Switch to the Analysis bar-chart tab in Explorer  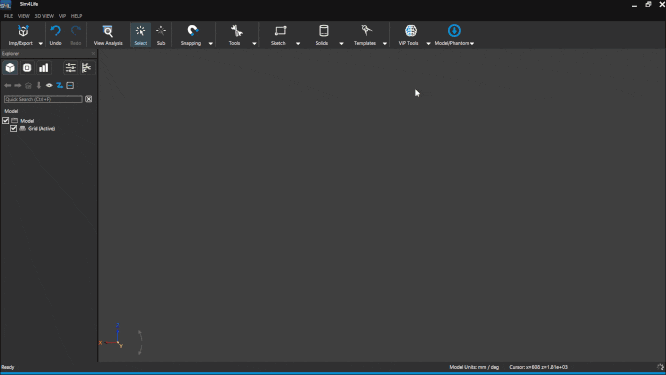[x=44, y=68]
